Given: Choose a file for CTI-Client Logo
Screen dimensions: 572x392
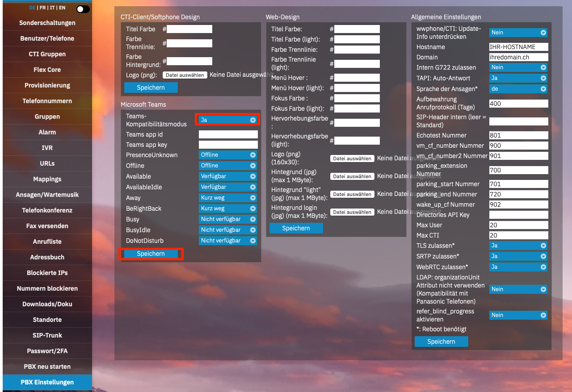Looking at the screenshot, I should tap(185, 75).
